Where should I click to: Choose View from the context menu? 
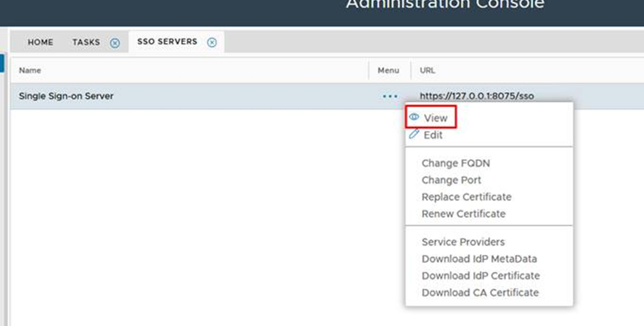[436, 118]
